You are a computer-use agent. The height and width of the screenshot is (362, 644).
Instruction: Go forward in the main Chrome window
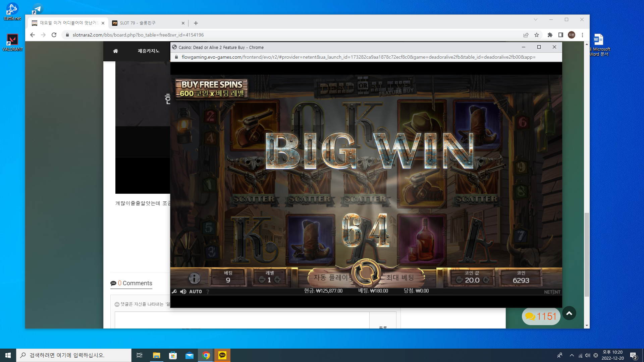tap(43, 35)
